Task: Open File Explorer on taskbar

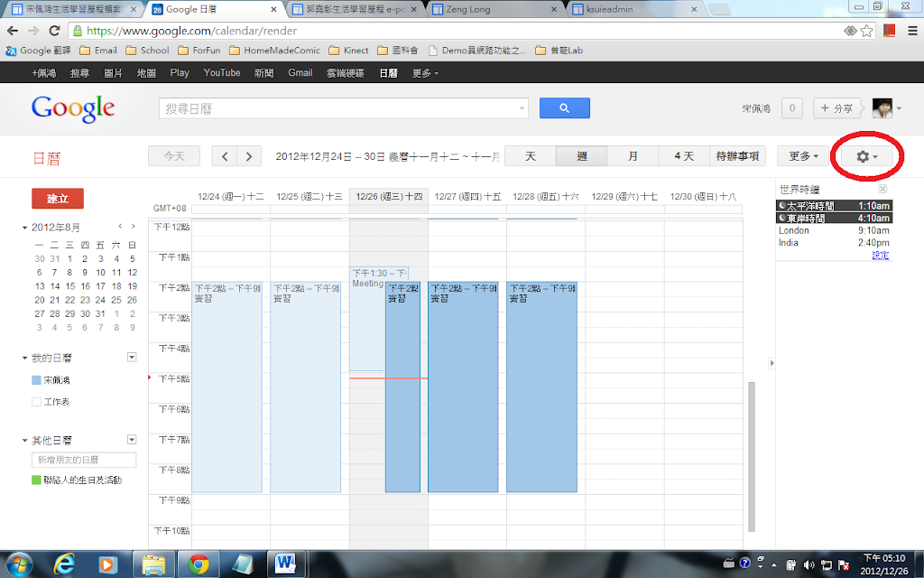Action: (153, 564)
